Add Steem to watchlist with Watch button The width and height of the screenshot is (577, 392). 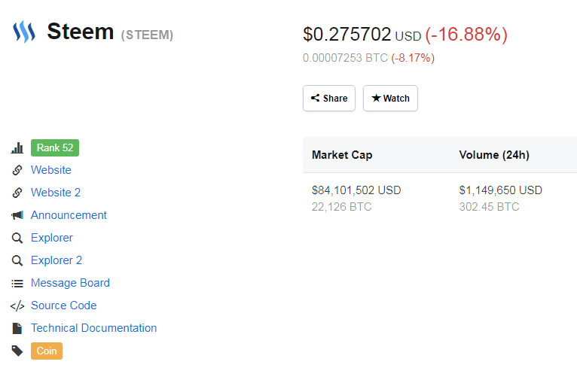(x=390, y=99)
